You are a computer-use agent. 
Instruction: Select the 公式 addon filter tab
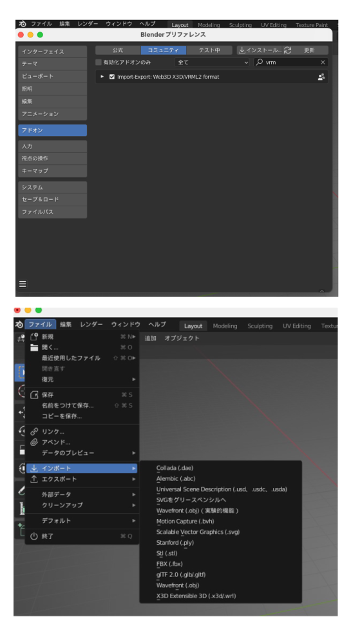click(119, 50)
